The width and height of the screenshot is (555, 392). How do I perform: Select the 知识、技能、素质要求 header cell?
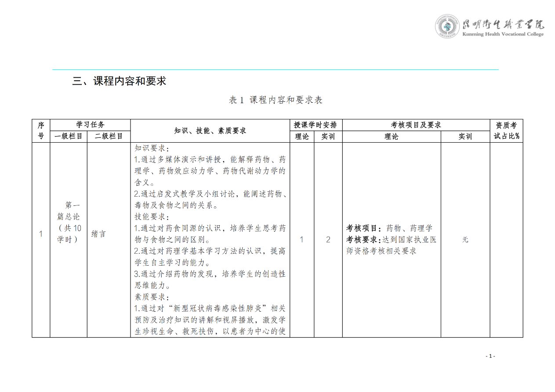point(210,131)
